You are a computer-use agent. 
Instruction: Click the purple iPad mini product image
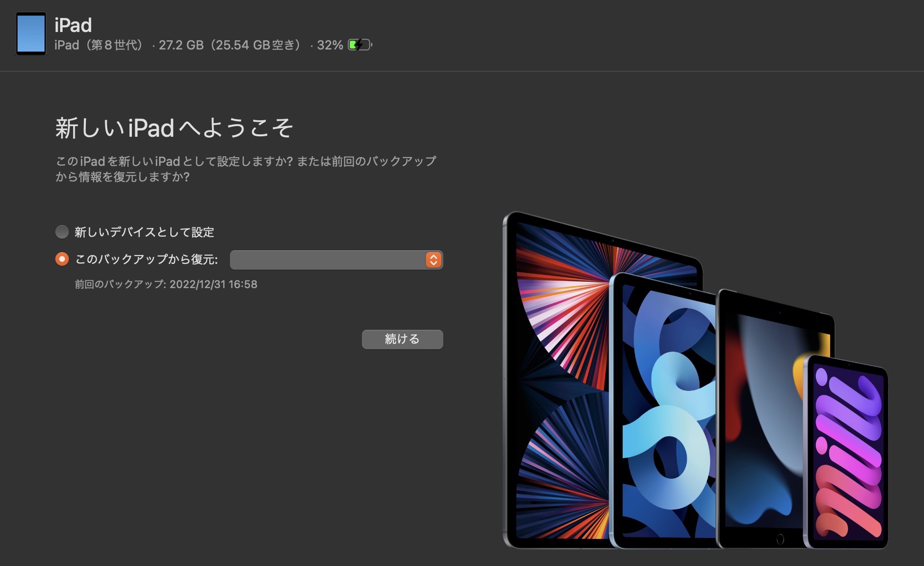[x=846, y=452]
